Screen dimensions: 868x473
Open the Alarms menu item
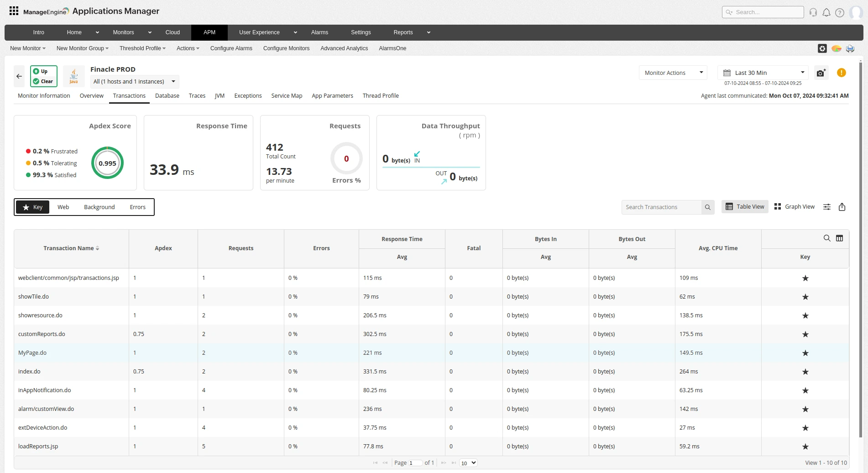[x=319, y=32]
